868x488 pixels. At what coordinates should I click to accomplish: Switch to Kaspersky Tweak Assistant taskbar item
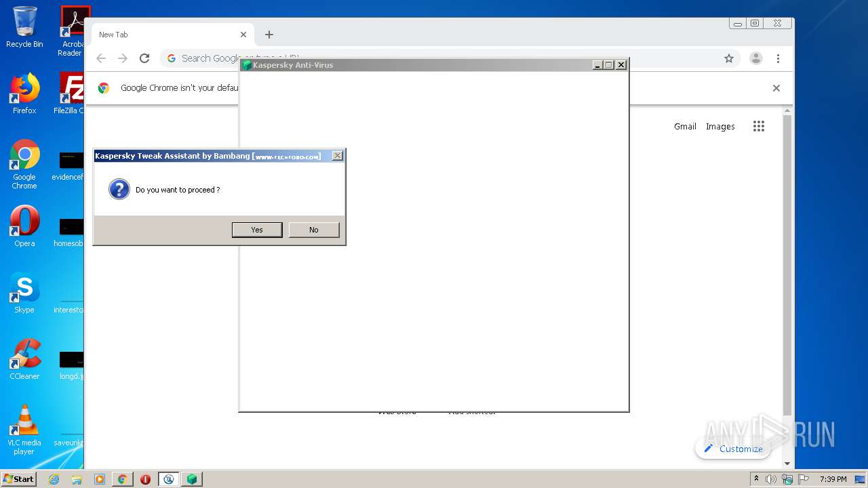[x=169, y=479]
